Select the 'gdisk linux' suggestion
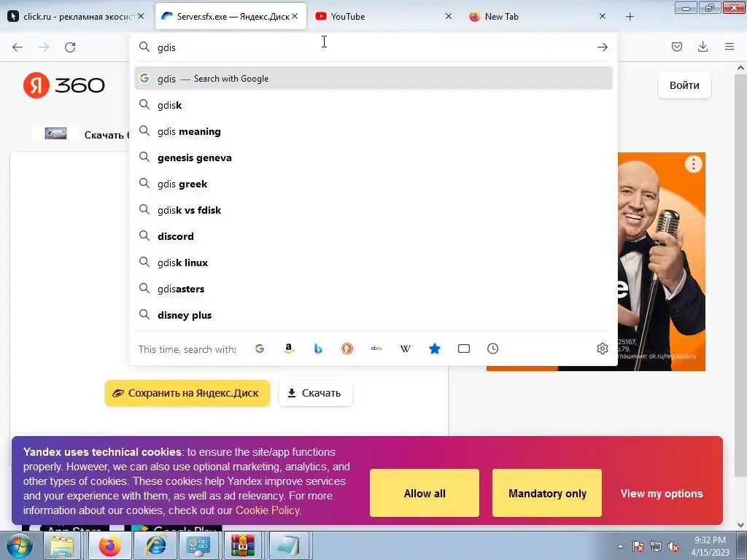This screenshot has width=747, height=560. 373,262
